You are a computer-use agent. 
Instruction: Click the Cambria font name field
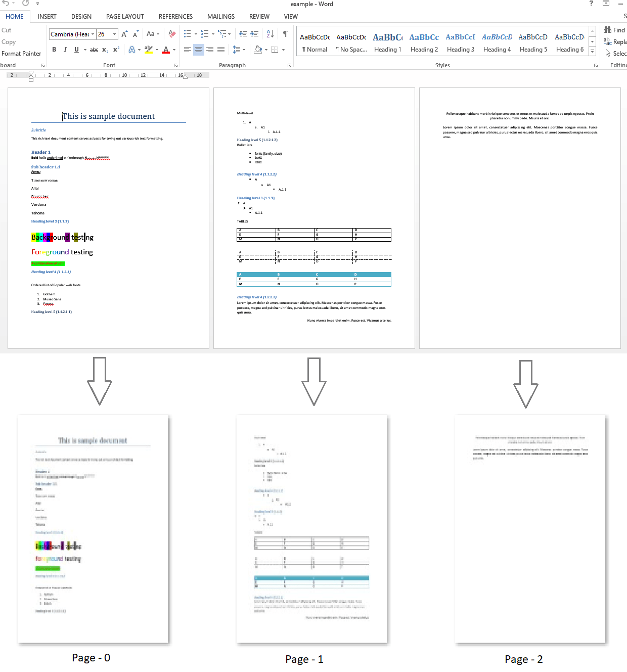tap(70, 34)
